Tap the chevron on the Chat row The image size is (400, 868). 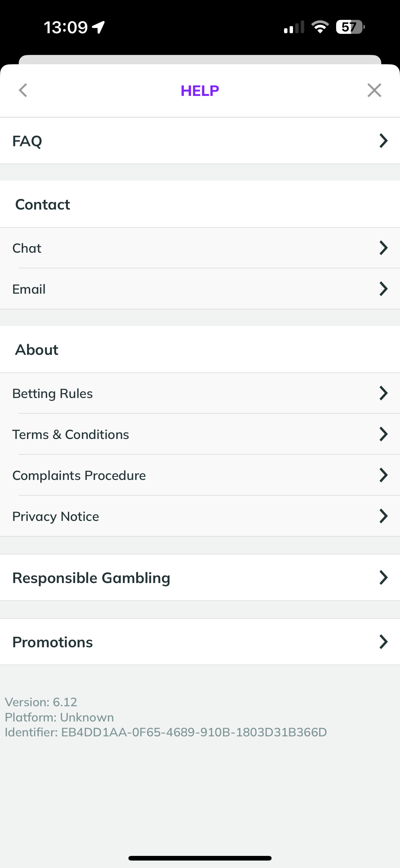pos(383,248)
